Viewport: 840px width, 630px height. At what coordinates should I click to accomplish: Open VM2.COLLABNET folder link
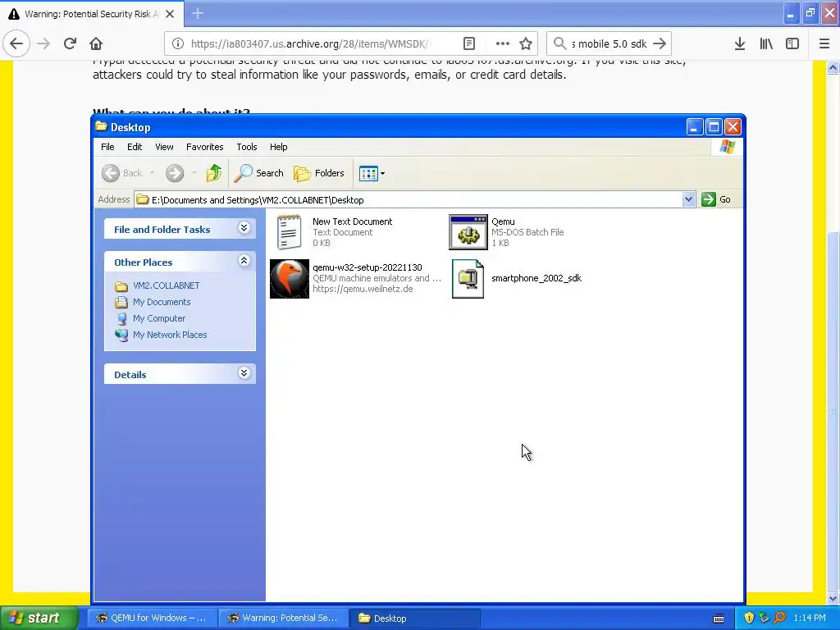(166, 285)
